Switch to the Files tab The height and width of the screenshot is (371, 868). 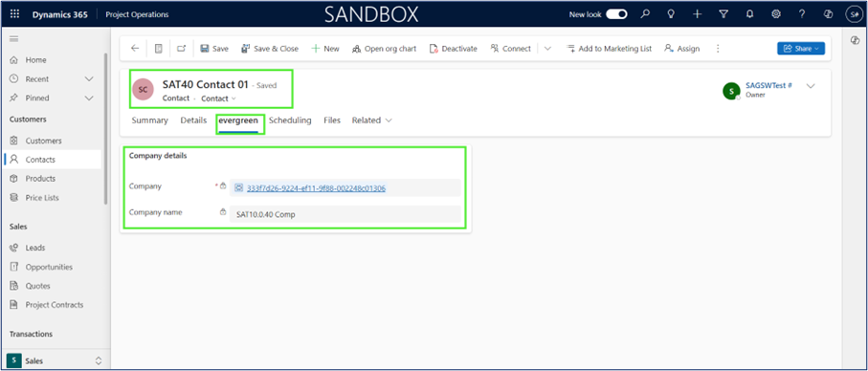tap(332, 120)
